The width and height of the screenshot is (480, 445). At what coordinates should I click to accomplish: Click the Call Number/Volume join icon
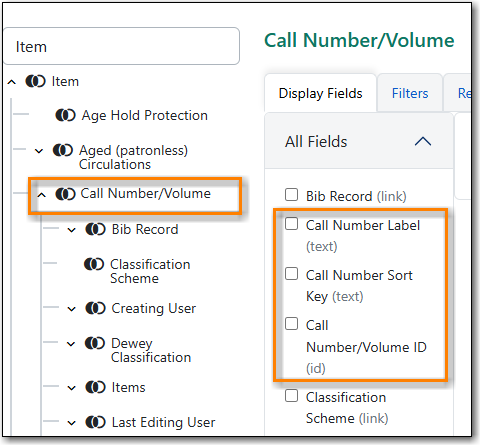coord(65,194)
